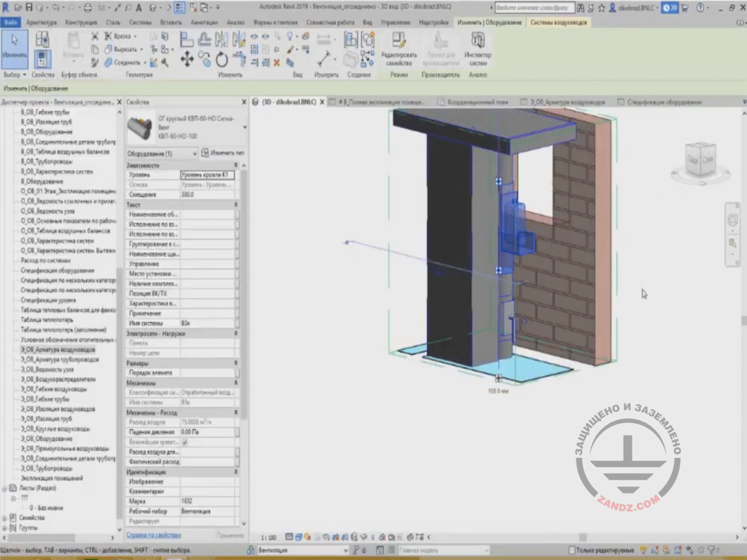Select Э_ОВ_Арматура воздуховодов in project browser
747x560 pixels.
(58, 350)
